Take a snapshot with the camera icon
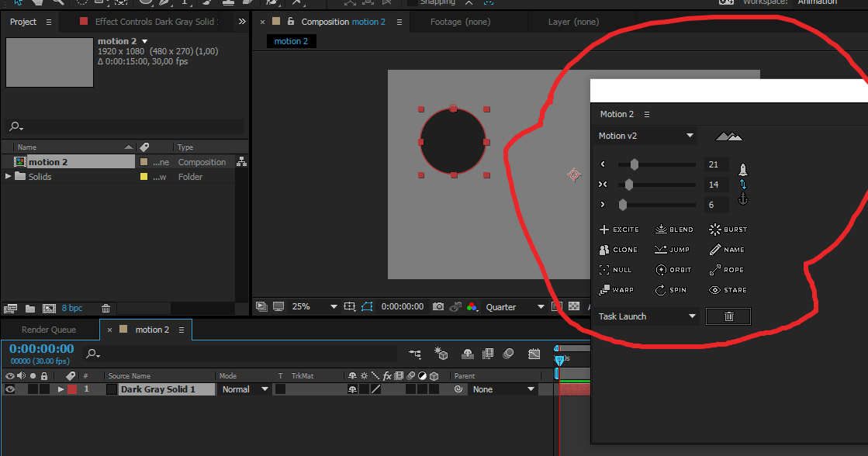 (x=437, y=306)
